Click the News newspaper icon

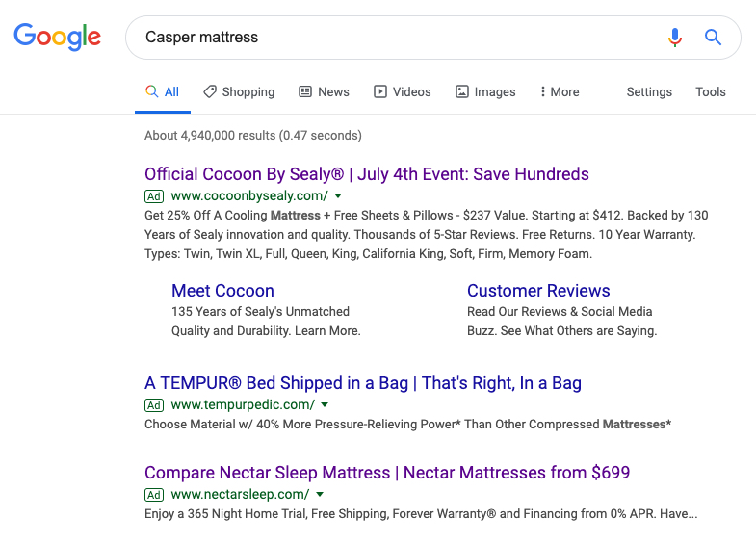[305, 91]
